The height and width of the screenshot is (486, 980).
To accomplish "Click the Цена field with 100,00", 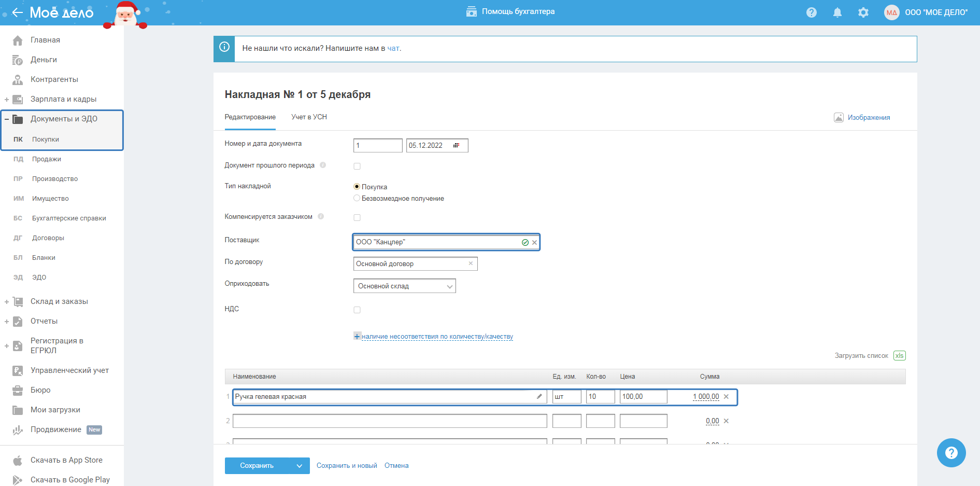I will 643,397.
